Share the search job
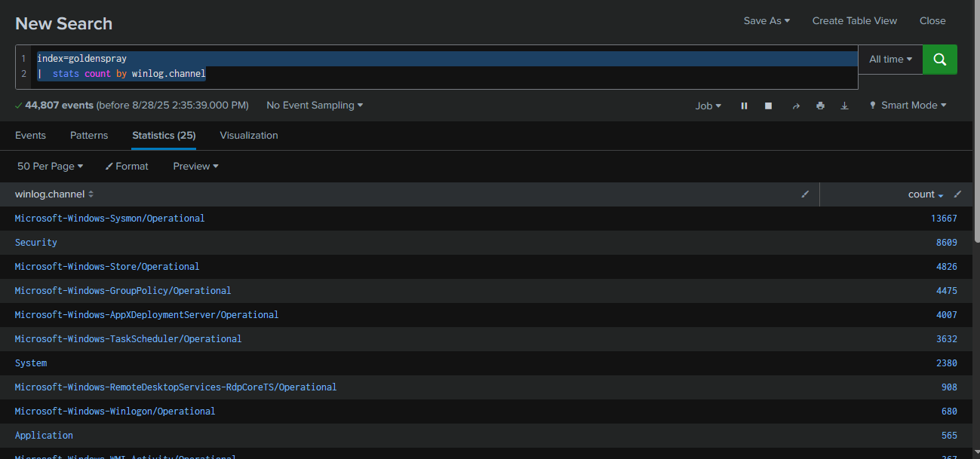Screen dimensions: 980x459 (x=795, y=106)
